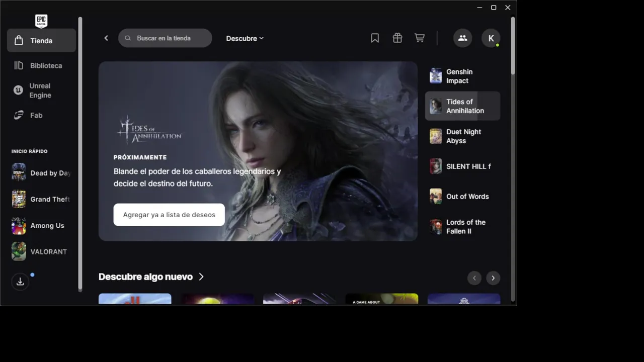The width and height of the screenshot is (644, 362).
Task: Expand the Descubre dropdown menu
Action: coord(245,38)
